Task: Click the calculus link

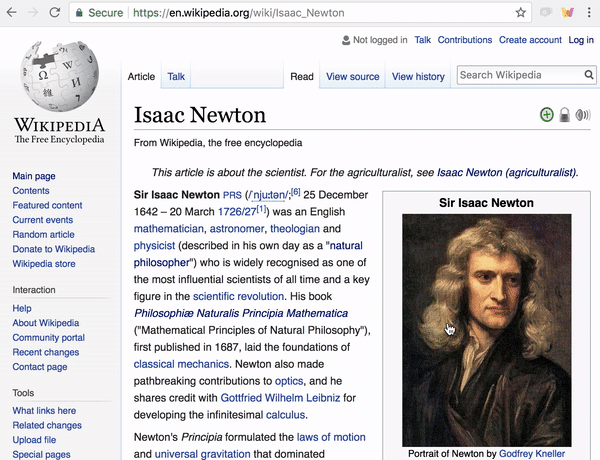Action: click(x=285, y=415)
